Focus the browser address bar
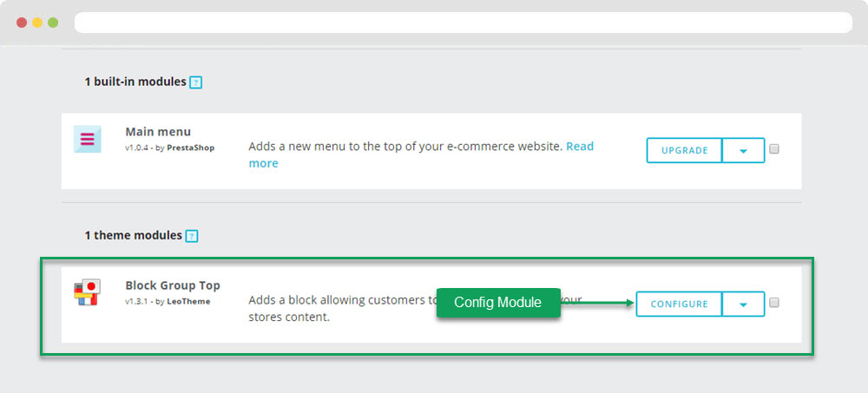The height and width of the screenshot is (393, 868). [x=464, y=23]
